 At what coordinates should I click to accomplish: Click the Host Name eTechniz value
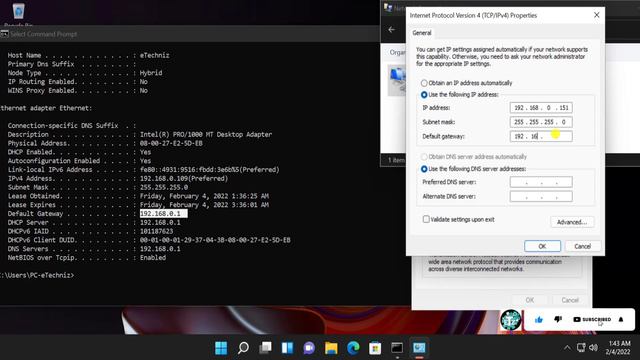(154, 55)
